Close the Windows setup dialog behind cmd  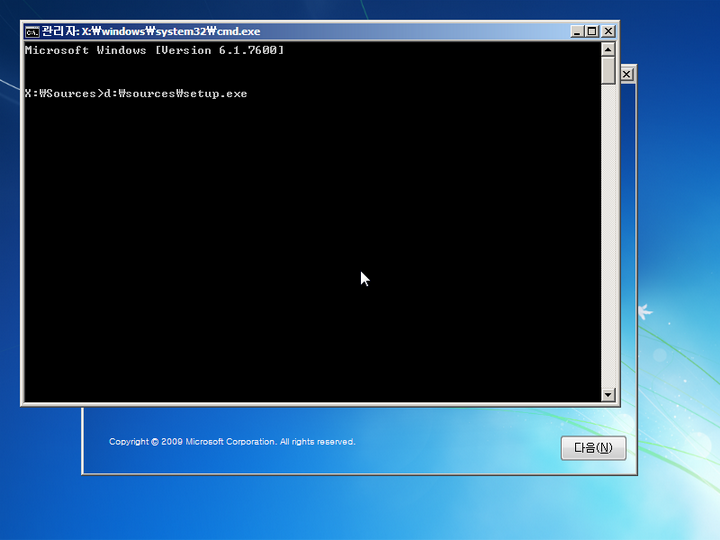point(627,74)
